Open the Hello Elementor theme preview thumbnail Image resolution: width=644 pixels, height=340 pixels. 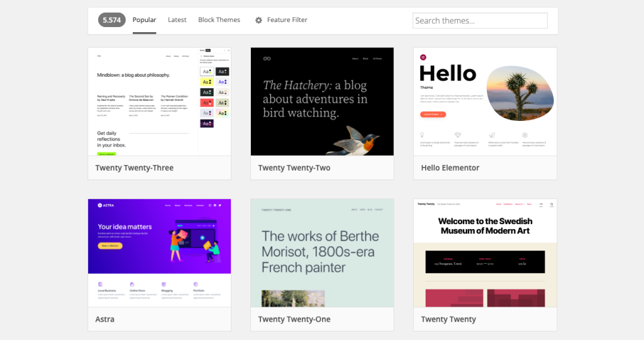(x=485, y=101)
